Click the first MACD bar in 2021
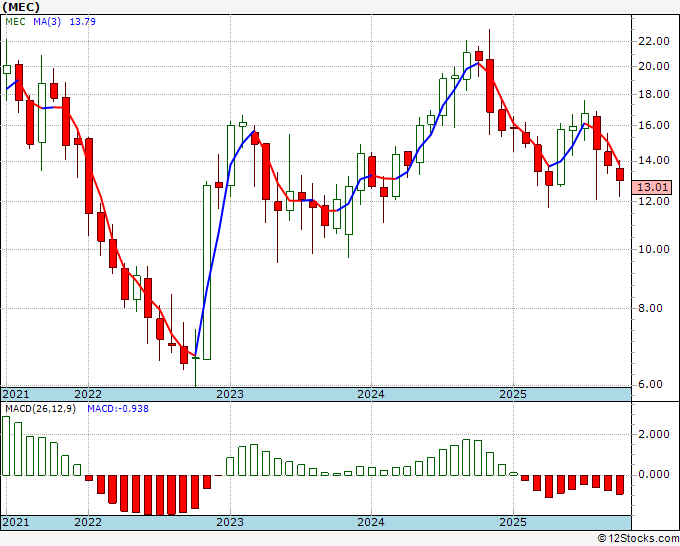680x546 pixels. click(6, 446)
